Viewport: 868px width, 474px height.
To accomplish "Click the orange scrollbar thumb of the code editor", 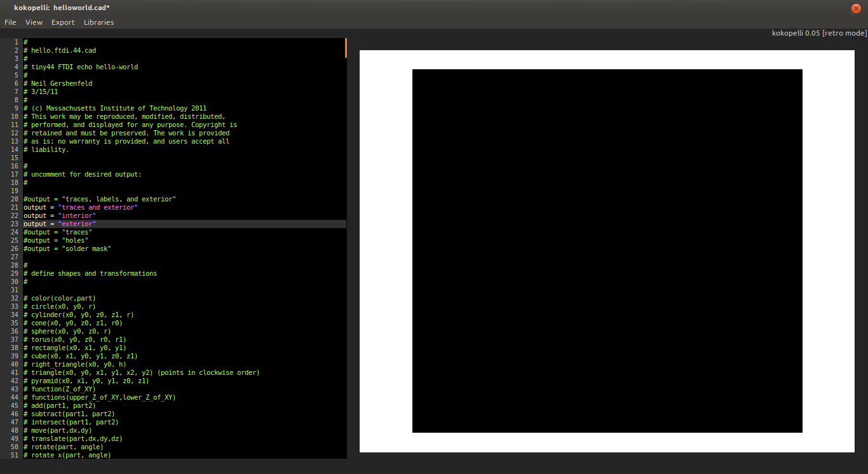I will click(346, 48).
